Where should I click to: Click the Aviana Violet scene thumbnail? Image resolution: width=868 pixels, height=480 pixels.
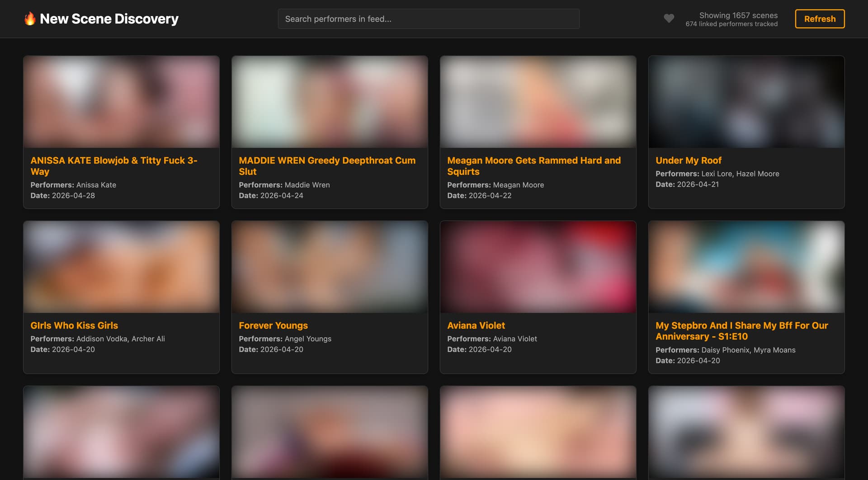pyautogui.click(x=538, y=267)
